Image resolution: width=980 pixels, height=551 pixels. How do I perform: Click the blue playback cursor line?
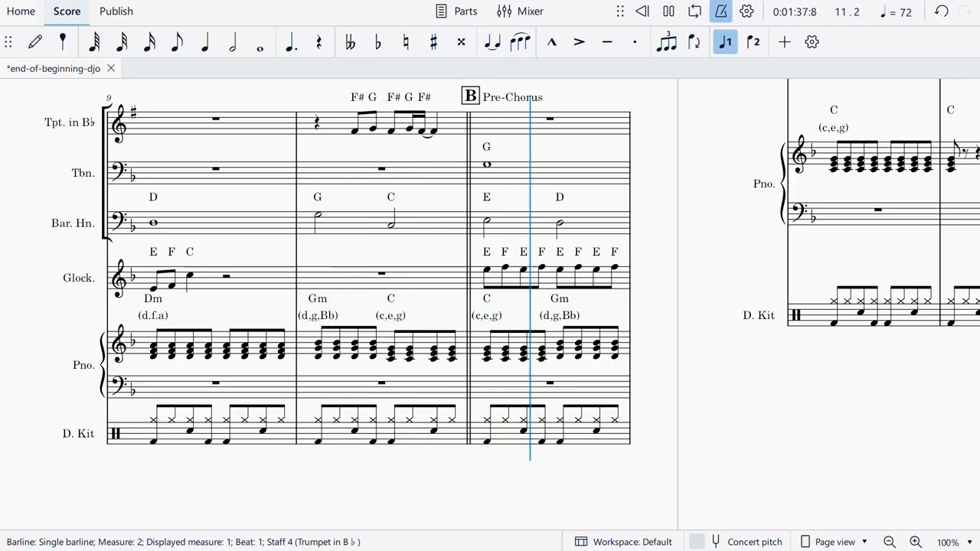530,279
